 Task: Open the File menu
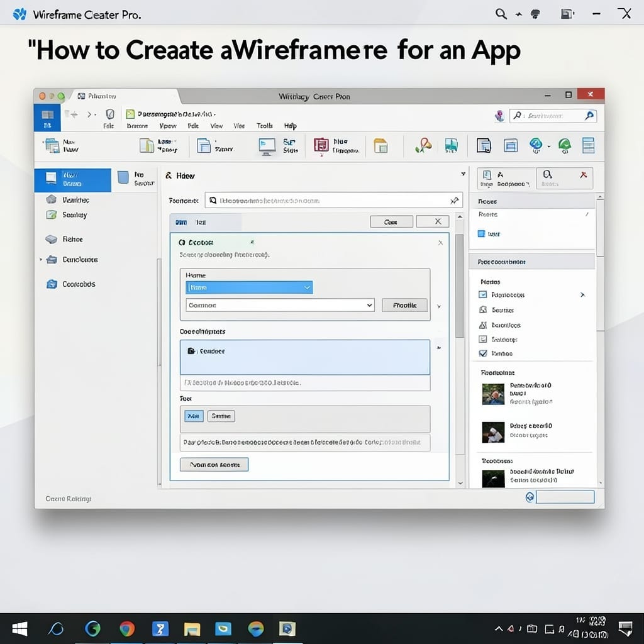(108, 126)
